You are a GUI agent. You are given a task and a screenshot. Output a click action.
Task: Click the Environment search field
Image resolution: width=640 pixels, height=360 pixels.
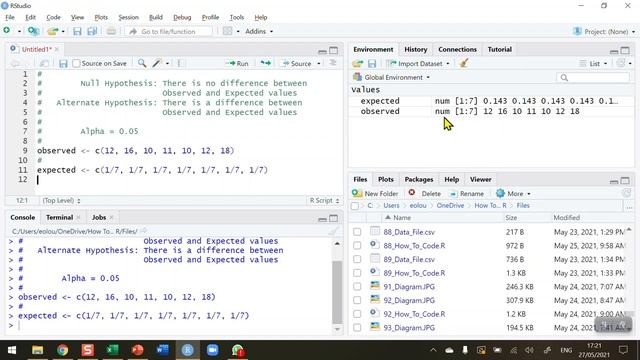click(593, 78)
